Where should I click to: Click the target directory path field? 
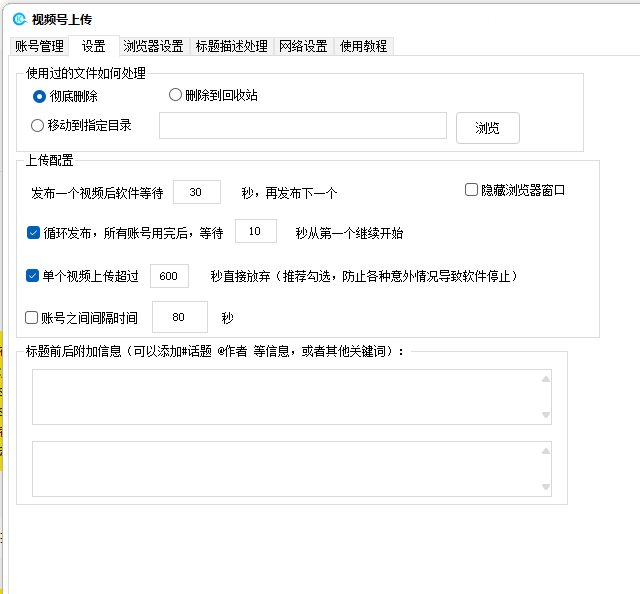(x=302, y=126)
